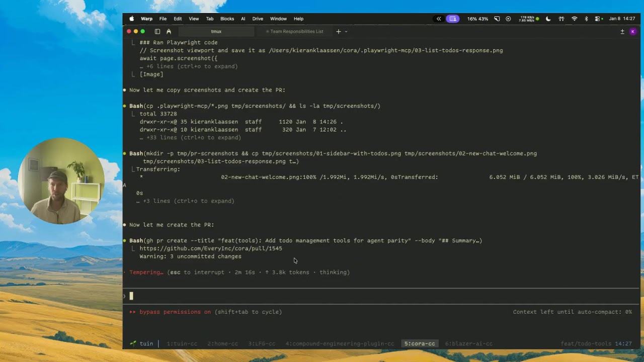Open the Tab menu
644x362 pixels.
pos(210,19)
